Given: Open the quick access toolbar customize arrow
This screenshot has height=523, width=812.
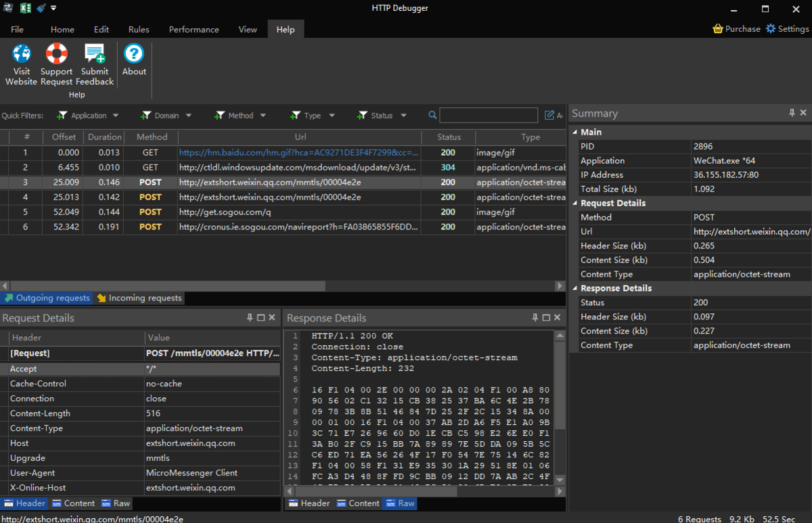Looking at the screenshot, I should [53, 8].
